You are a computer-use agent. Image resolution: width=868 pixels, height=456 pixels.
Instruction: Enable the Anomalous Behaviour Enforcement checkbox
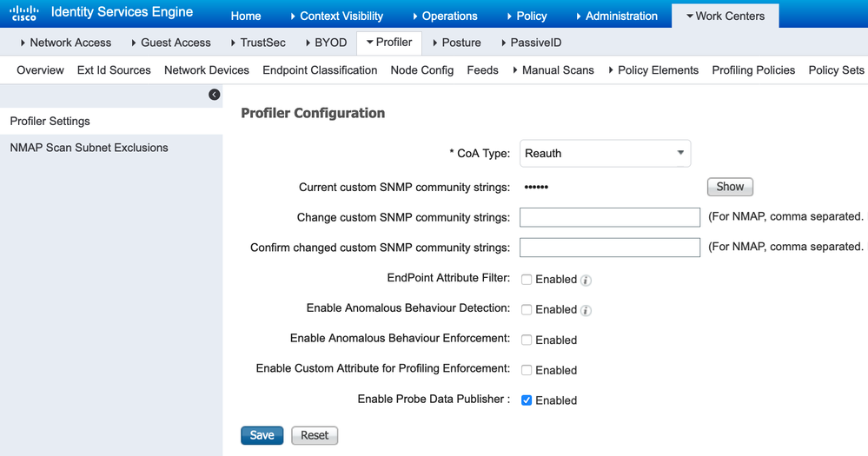527,340
